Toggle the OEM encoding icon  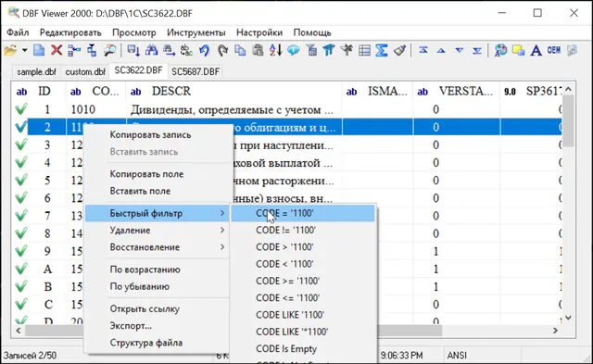[x=554, y=50]
